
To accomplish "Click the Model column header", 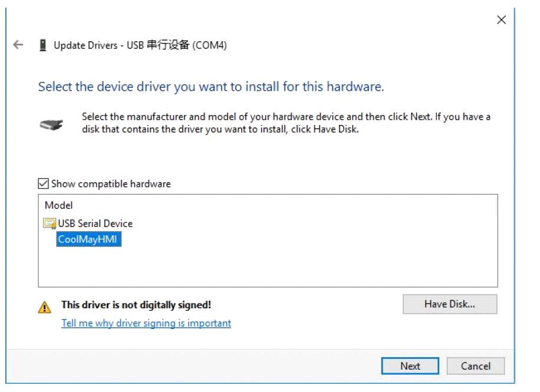I will 58,205.
